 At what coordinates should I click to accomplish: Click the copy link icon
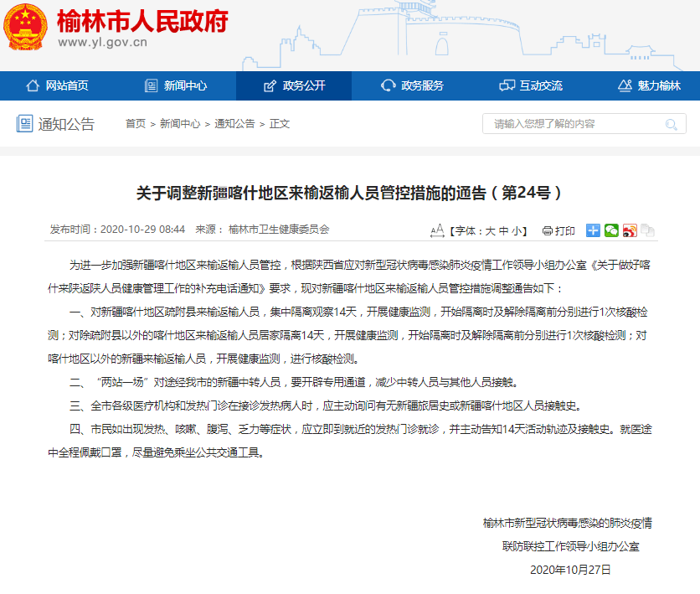coord(647,230)
